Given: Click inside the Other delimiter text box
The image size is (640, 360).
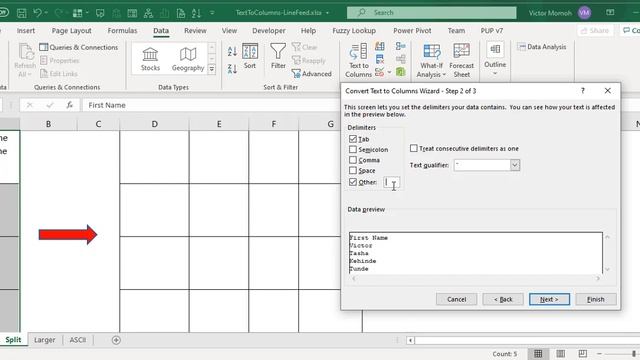Looking at the screenshot, I should pos(391,182).
